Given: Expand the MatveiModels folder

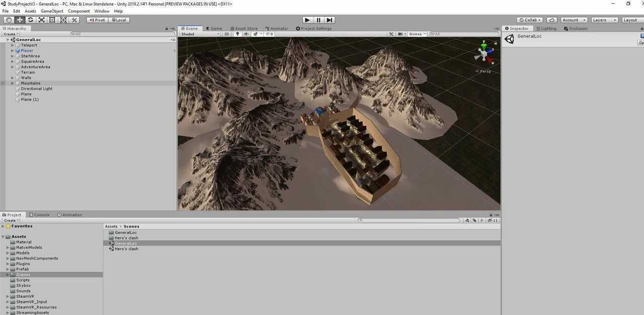Looking at the screenshot, I should point(8,248).
